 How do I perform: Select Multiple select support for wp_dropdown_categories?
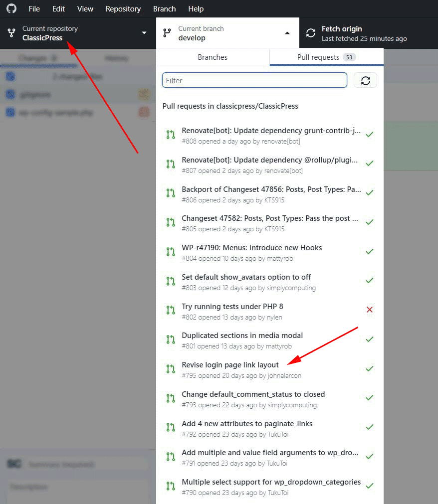tap(270, 487)
